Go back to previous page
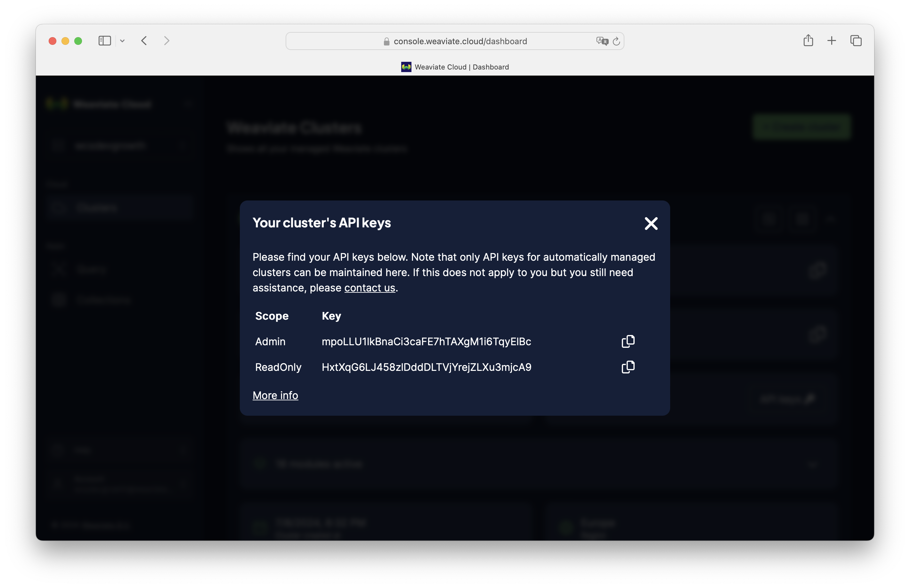This screenshot has height=588, width=910. point(144,41)
